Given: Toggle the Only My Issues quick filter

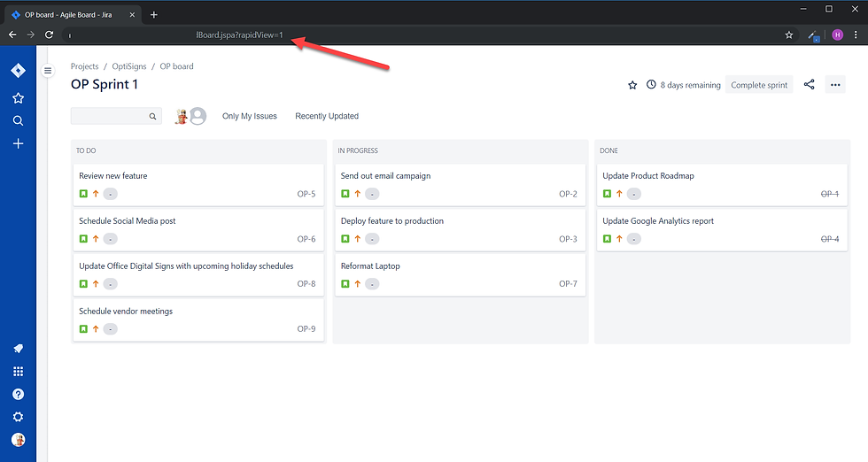Looking at the screenshot, I should 249,116.
